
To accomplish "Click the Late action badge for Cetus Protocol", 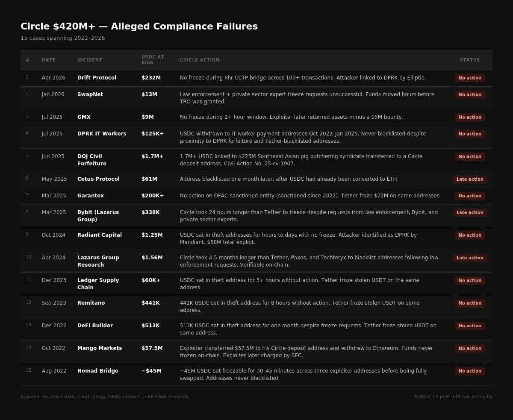I will tap(469, 179).
